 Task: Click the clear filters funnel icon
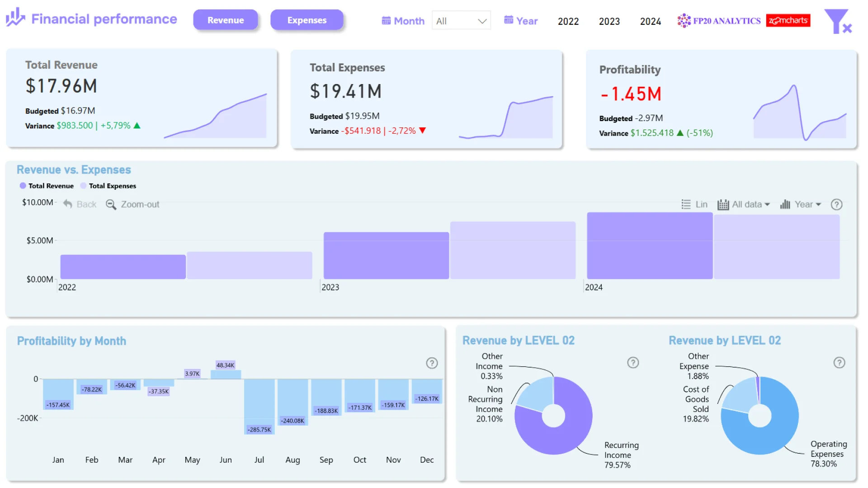[x=837, y=21]
